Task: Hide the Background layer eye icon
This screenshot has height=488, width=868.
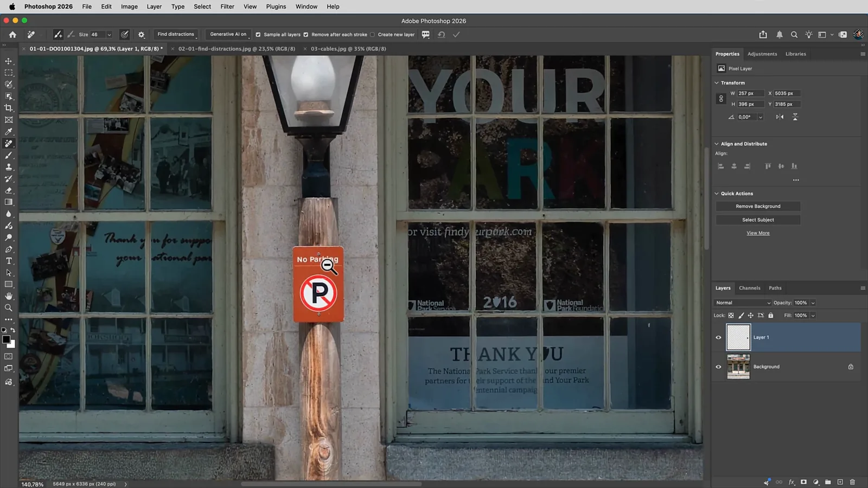Action: [719, 367]
